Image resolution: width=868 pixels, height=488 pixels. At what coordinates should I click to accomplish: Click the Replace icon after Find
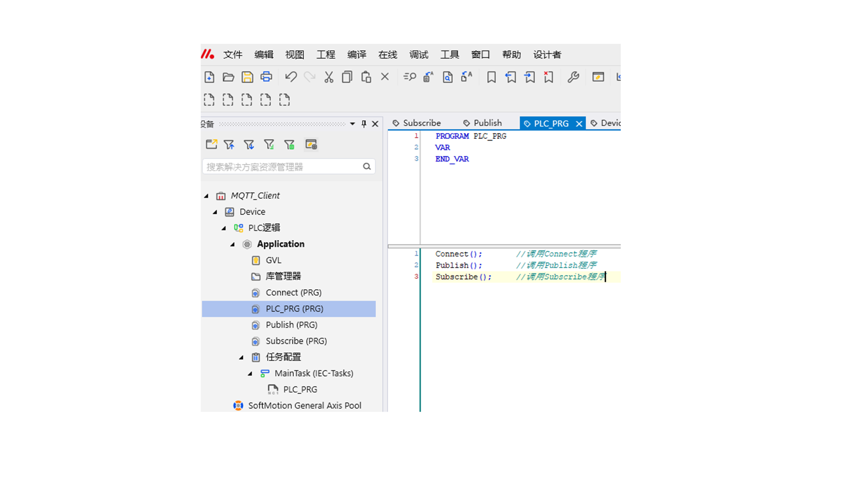click(x=429, y=77)
